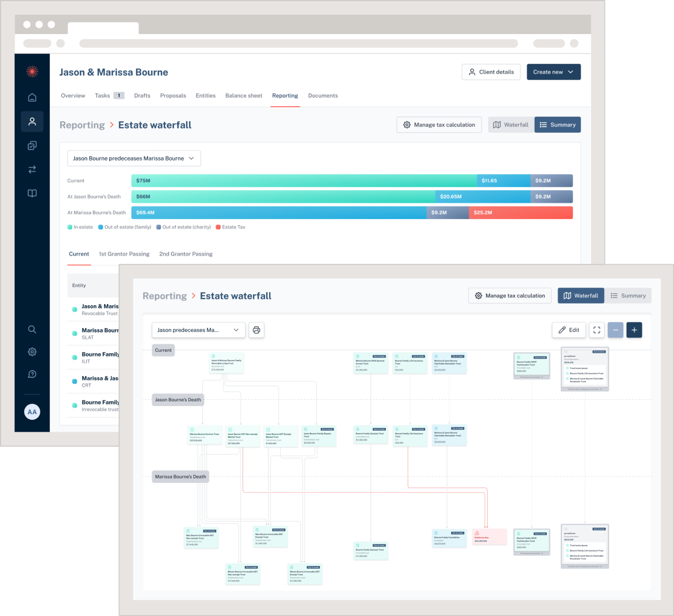Select the 1st Grantor Passing tab
Image resolution: width=674 pixels, height=616 pixels.
coord(124,254)
